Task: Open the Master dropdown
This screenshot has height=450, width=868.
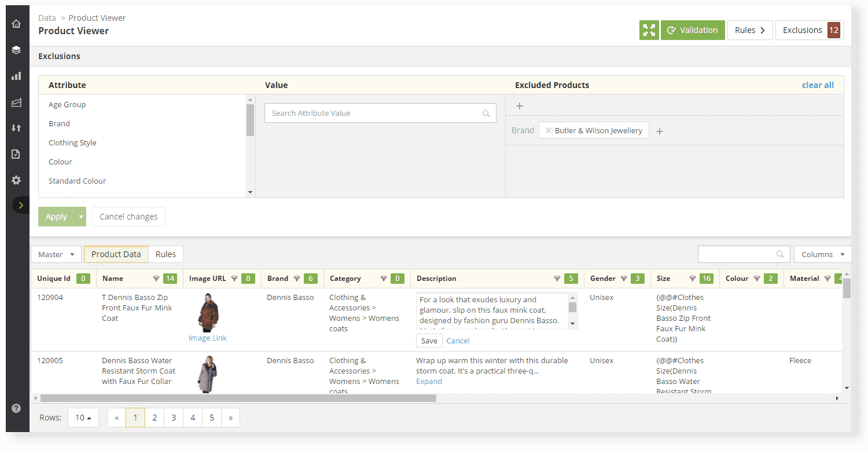Action: point(56,254)
